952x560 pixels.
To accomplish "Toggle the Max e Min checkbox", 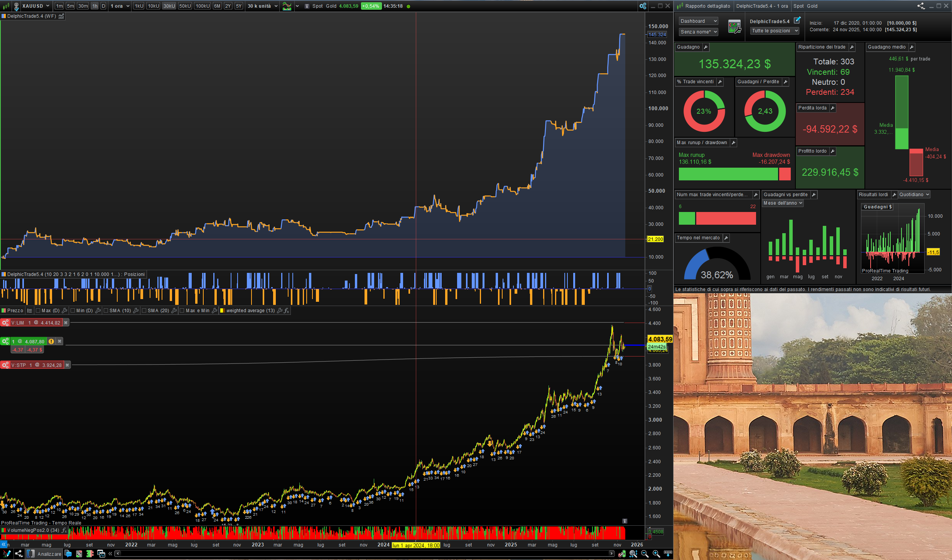I will pos(182,311).
